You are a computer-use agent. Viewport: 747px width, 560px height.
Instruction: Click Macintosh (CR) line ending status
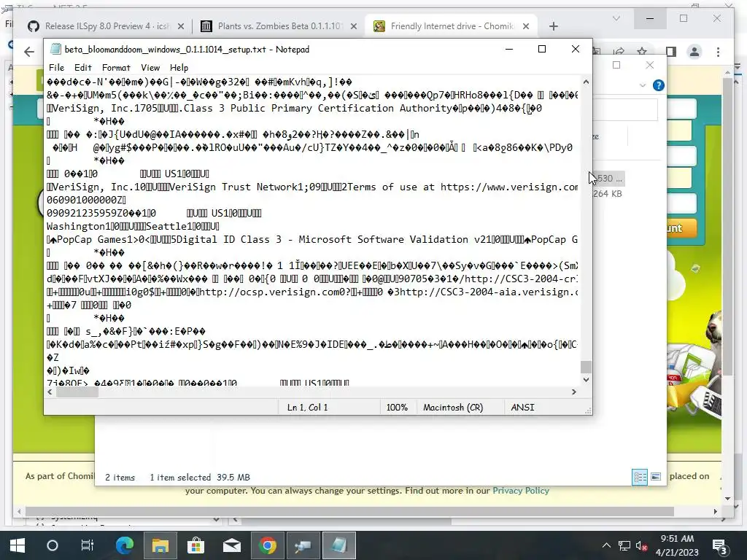coord(453,407)
